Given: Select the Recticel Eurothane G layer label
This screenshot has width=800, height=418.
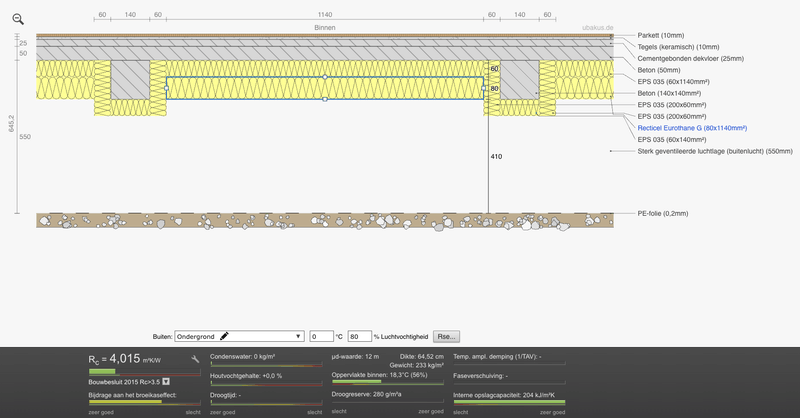Looking at the screenshot, I should 691,129.
